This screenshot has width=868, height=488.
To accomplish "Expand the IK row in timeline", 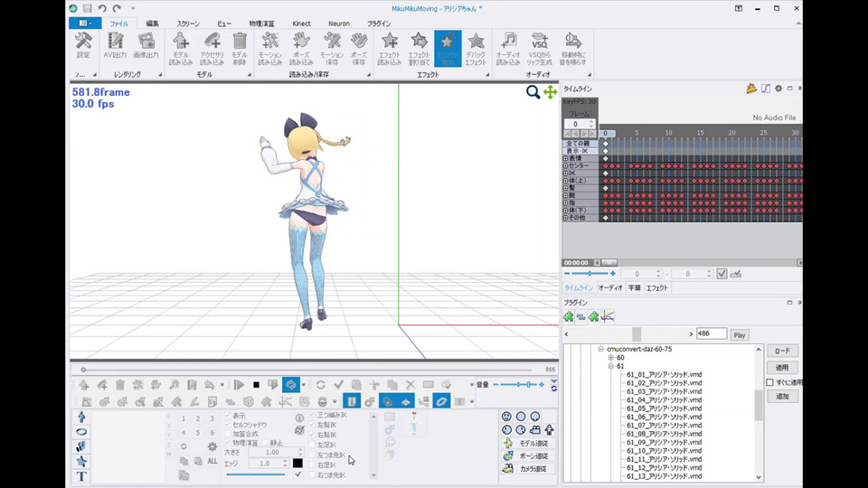I will tap(566, 174).
